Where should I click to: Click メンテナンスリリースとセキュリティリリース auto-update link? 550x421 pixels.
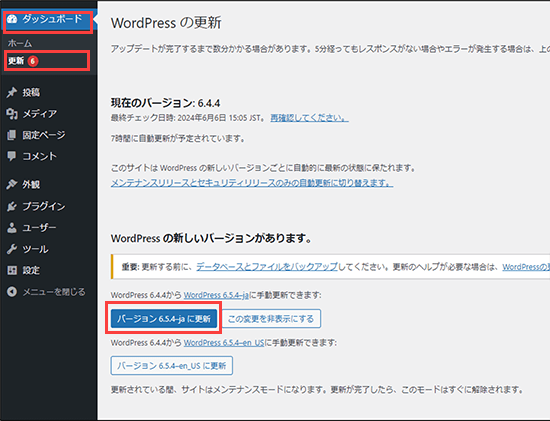click(252, 183)
